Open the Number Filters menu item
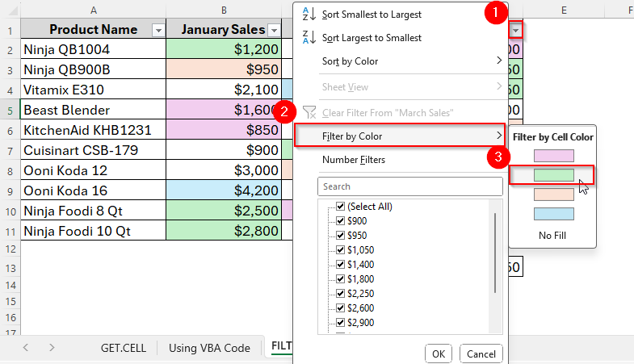 point(354,160)
